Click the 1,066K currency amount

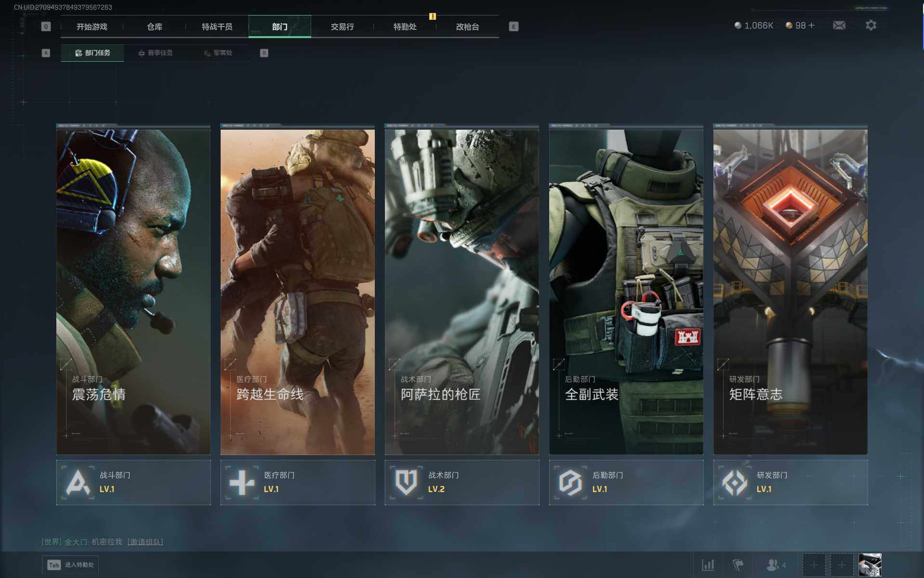coord(759,26)
